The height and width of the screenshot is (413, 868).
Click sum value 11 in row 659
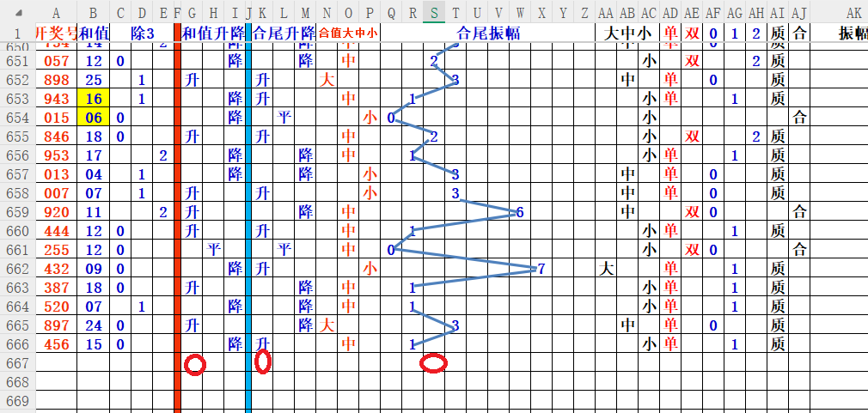pos(93,212)
